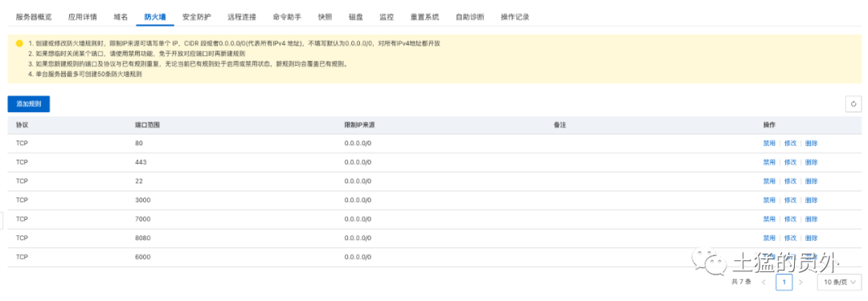Disable the port 8080 rule via 禁用
Viewport: 868px width, 301px height.
click(x=769, y=238)
